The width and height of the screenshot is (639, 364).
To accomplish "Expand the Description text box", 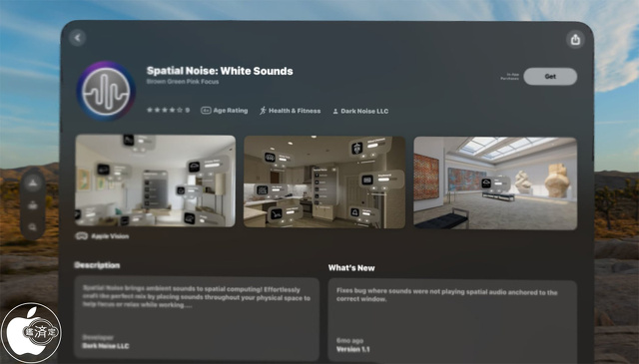I will click(x=197, y=319).
